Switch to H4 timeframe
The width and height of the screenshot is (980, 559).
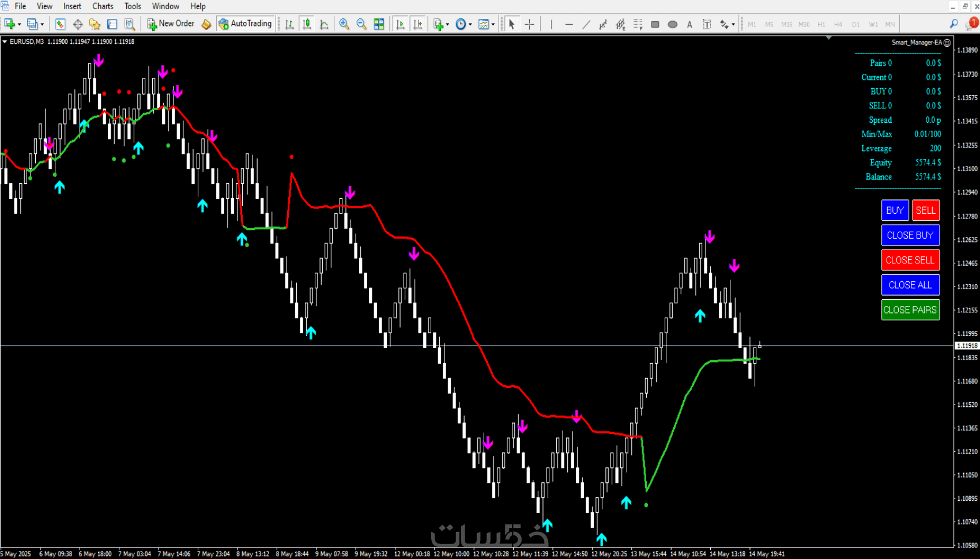point(838,24)
